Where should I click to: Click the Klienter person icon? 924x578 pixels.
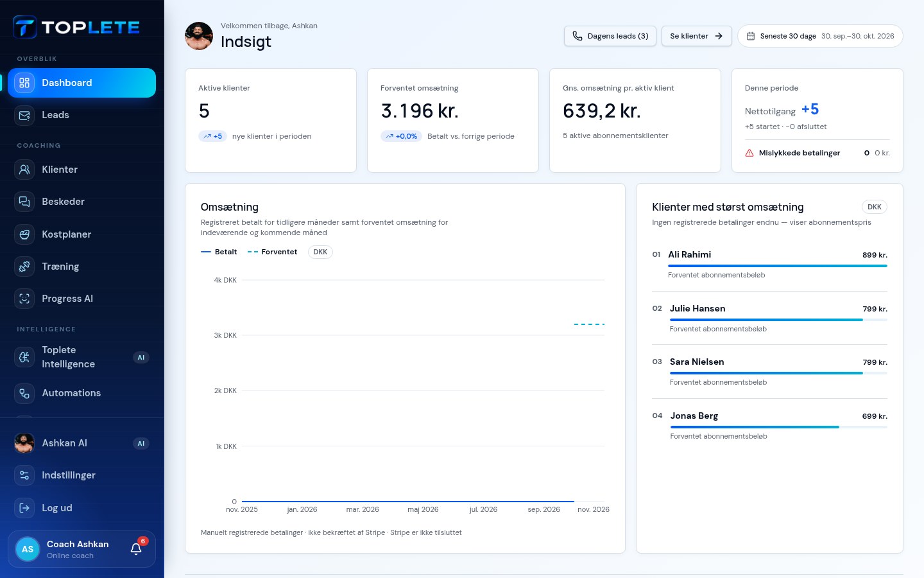coord(24,170)
